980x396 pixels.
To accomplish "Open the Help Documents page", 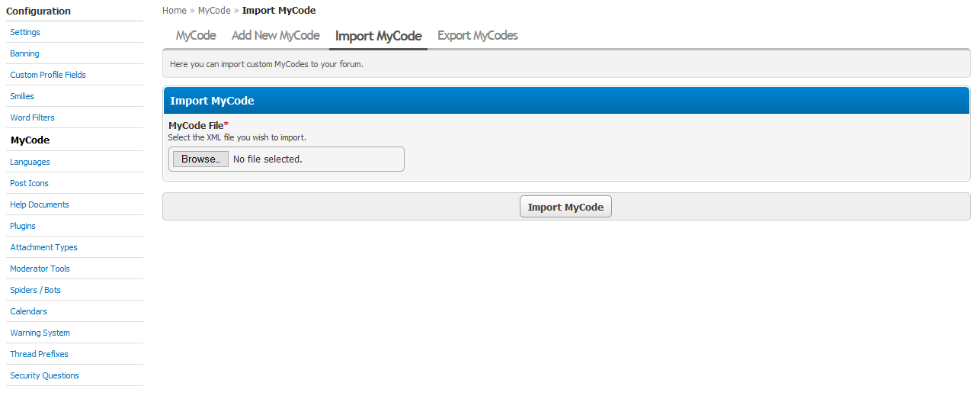I will click(40, 204).
